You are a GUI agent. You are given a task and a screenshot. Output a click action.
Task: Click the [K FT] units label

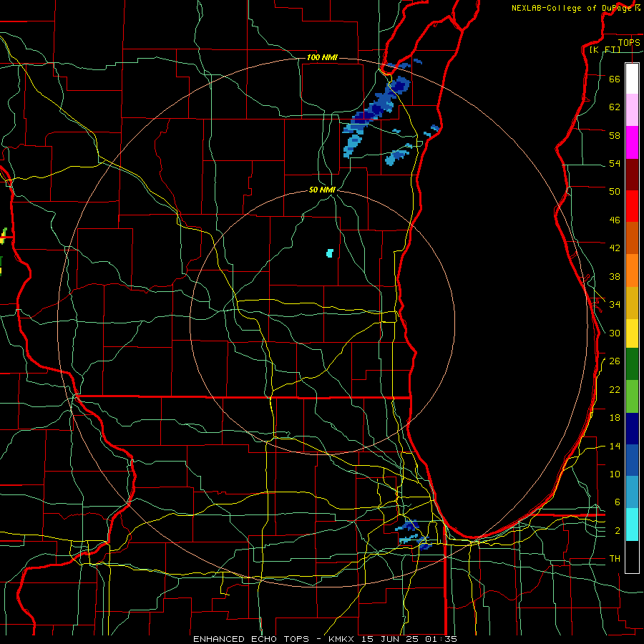[x=605, y=49]
